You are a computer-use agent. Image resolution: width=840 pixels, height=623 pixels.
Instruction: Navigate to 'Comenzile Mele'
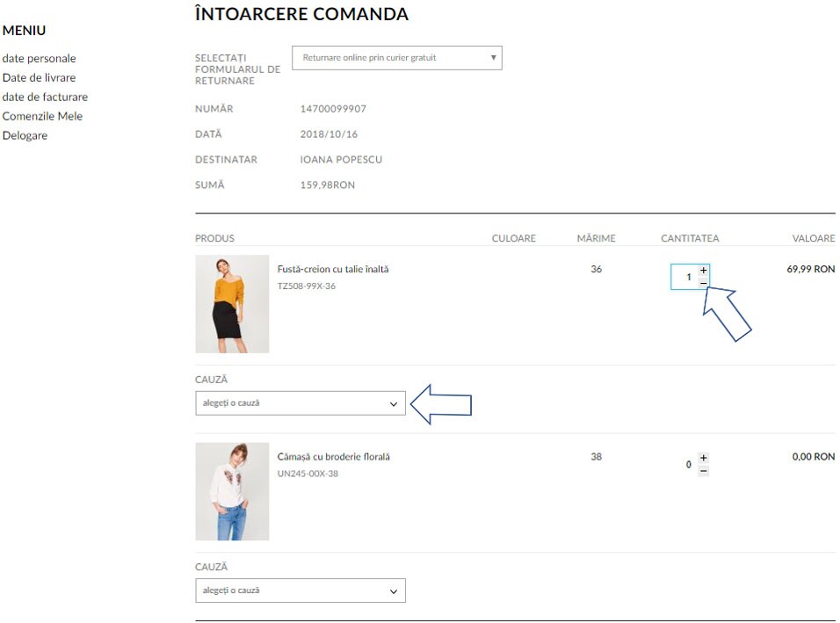[42, 117]
